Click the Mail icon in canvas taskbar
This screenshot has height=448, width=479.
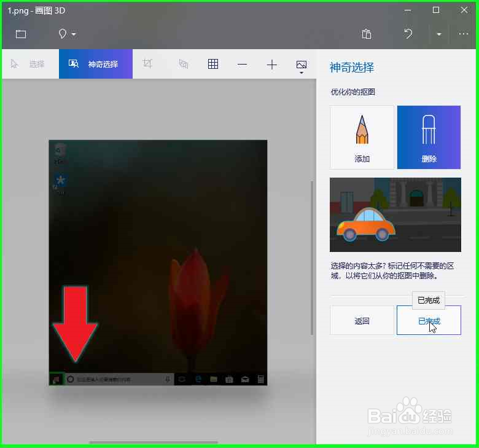coord(245,380)
